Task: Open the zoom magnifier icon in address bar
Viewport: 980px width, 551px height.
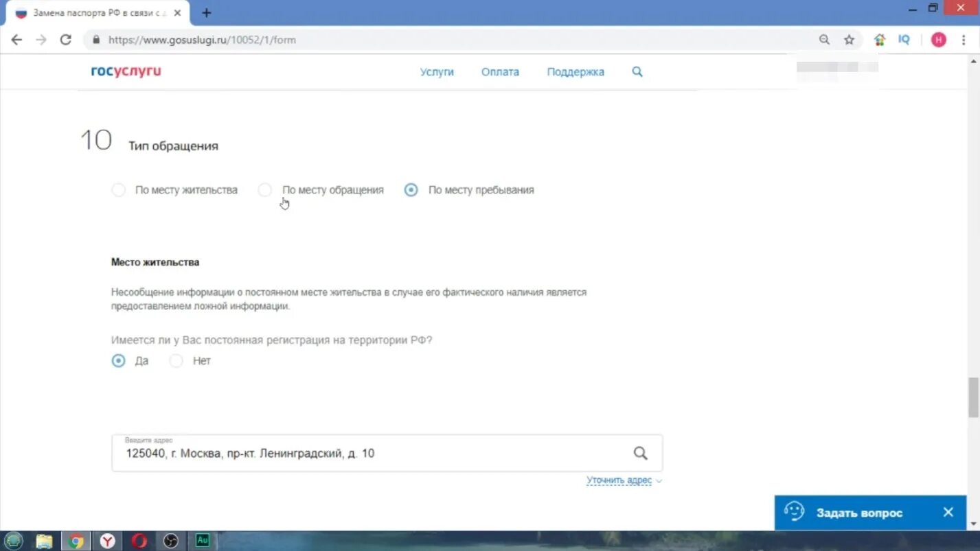Action: (x=824, y=40)
